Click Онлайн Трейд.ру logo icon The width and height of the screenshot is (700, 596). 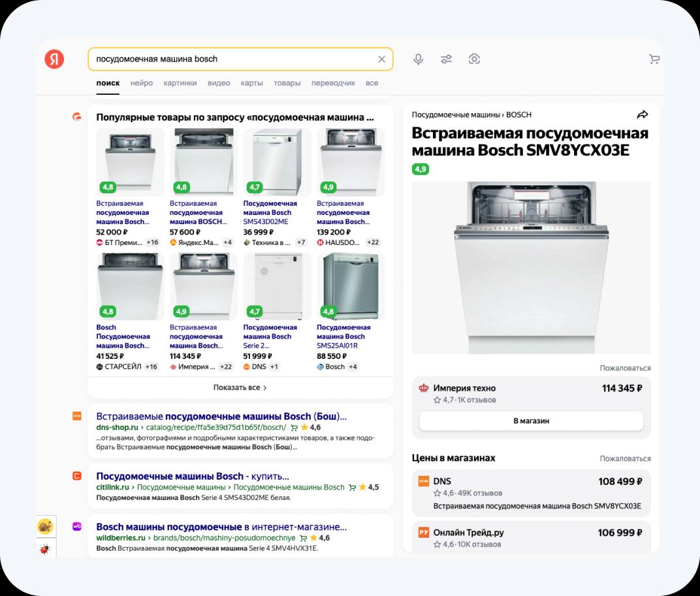[424, 532]
